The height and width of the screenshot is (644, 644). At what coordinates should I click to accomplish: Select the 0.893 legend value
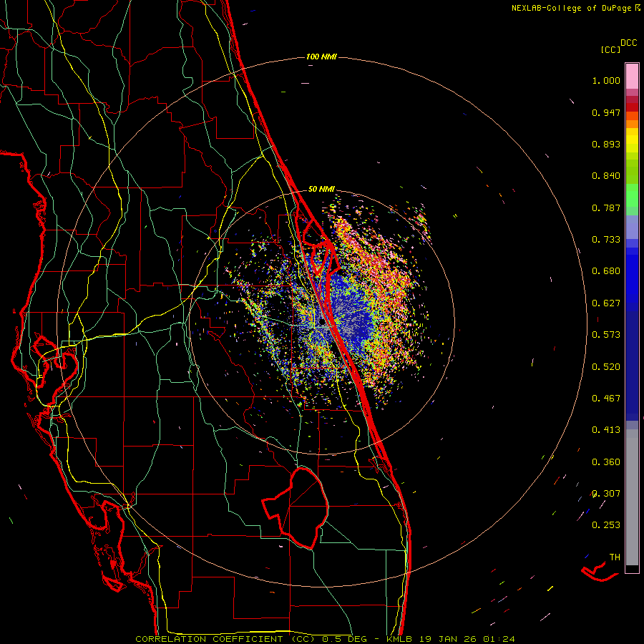pos(606,144)
